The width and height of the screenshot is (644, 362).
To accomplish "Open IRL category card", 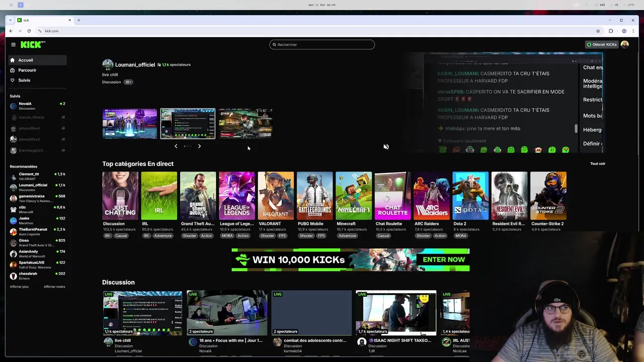I will point(159,196).
